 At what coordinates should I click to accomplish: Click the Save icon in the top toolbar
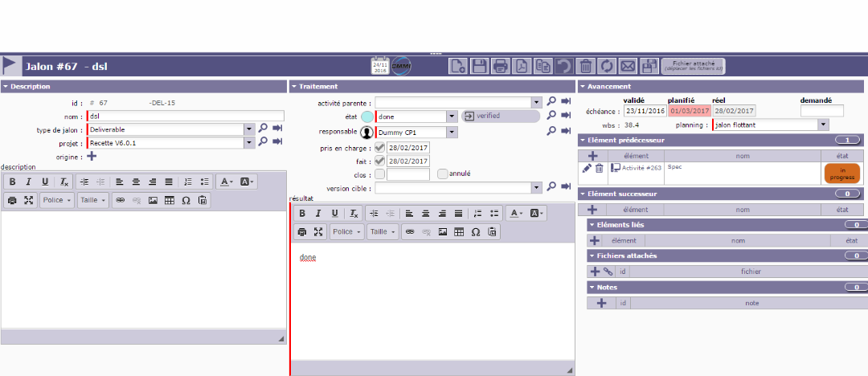479,66
